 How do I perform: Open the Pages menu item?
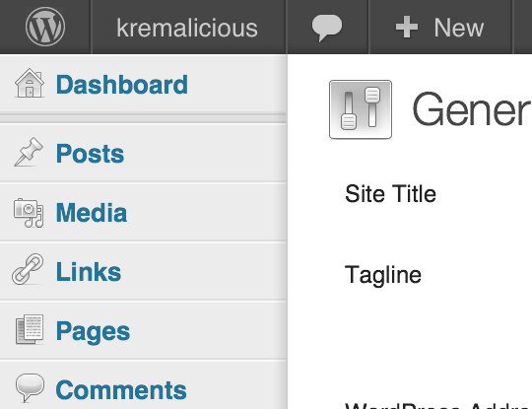click(x=93, y=331)
